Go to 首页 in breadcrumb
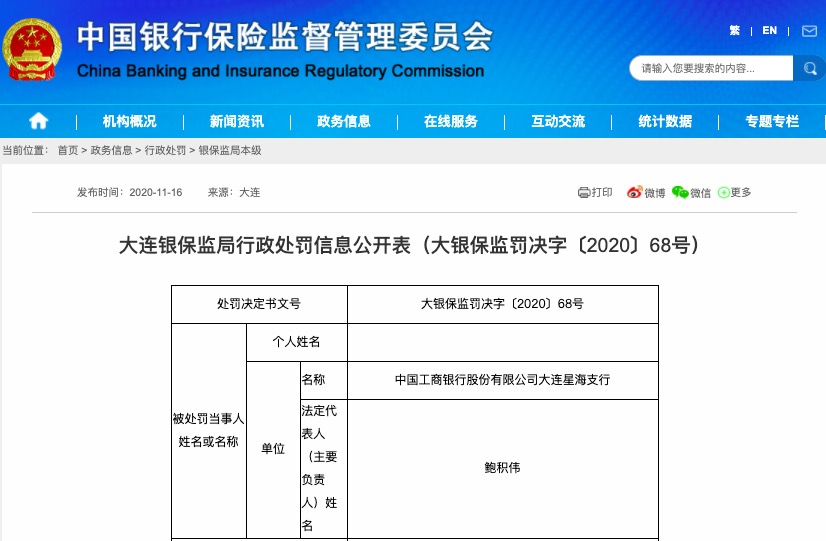Image resolution: width=826 pixels, height=541 pixels. coord(67,151)
